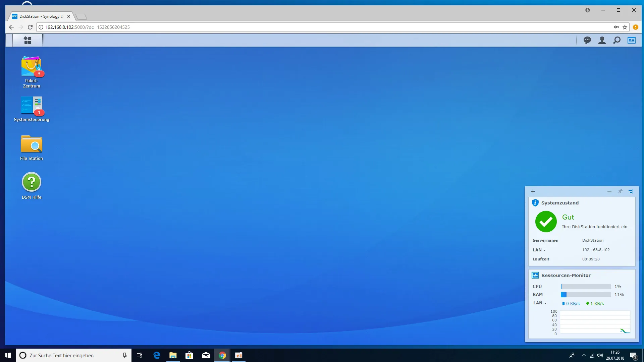Pin the widget panel
The image size is (644, 362).
click(620, 191)
